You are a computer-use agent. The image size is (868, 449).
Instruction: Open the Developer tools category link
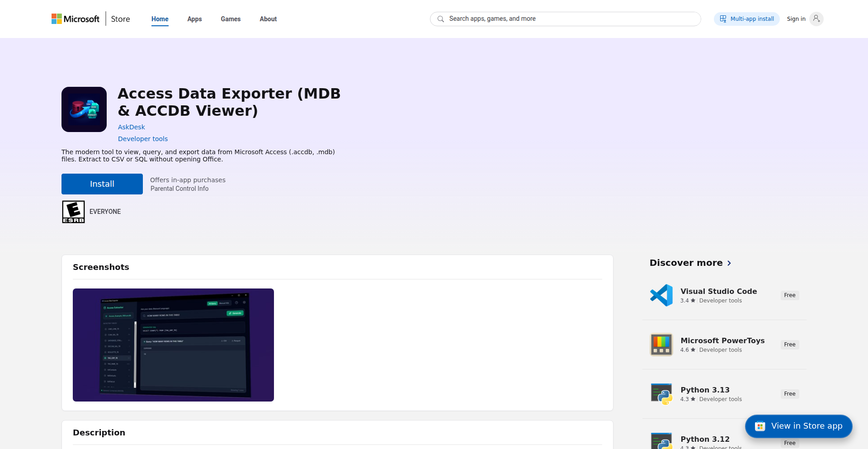point(142,139)
